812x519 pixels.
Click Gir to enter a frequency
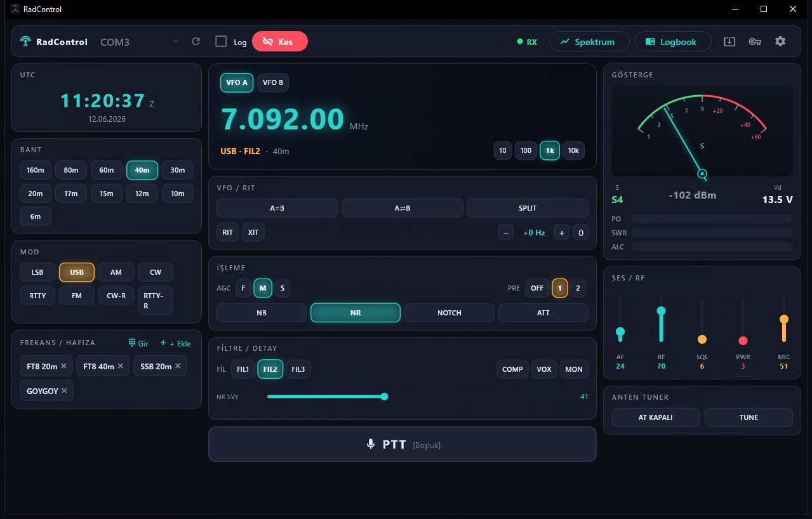(x=138, y=343)
